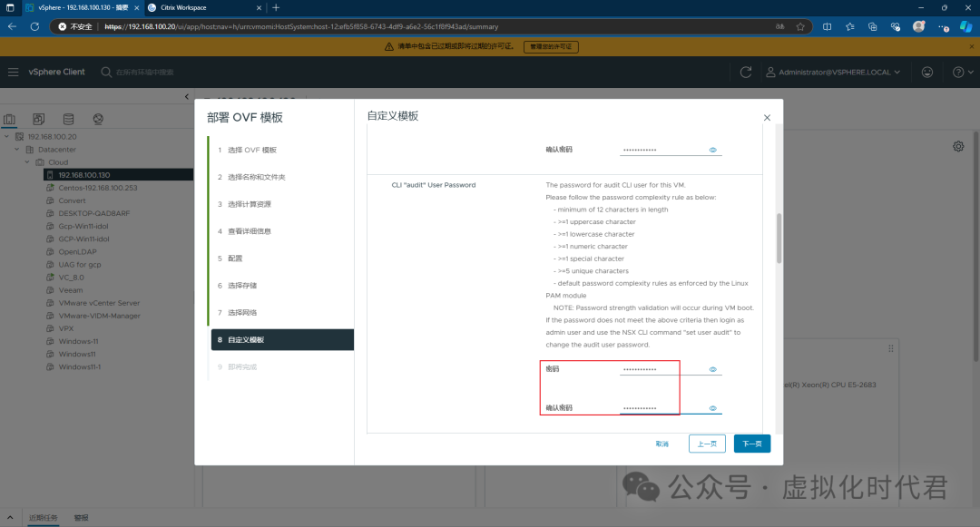This screenshot has height=527, width=980.
Task: Open a new browser tab
Action: [x=276, y=7]
